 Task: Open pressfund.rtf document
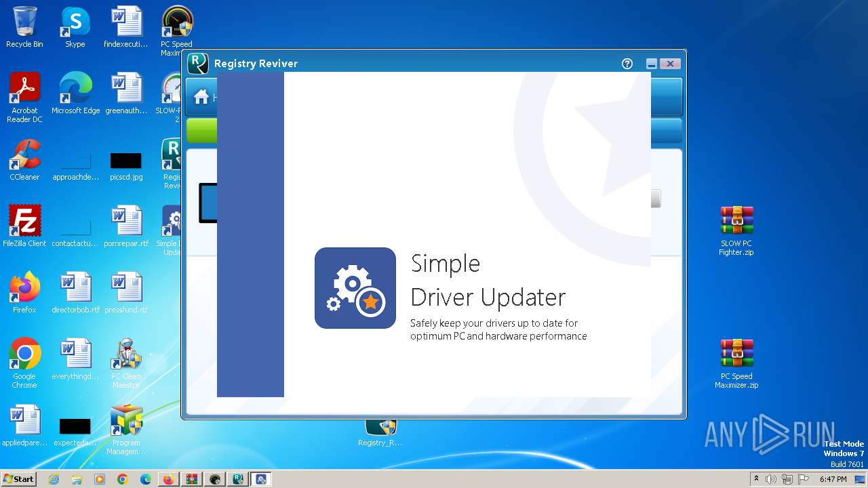point(126,293)
